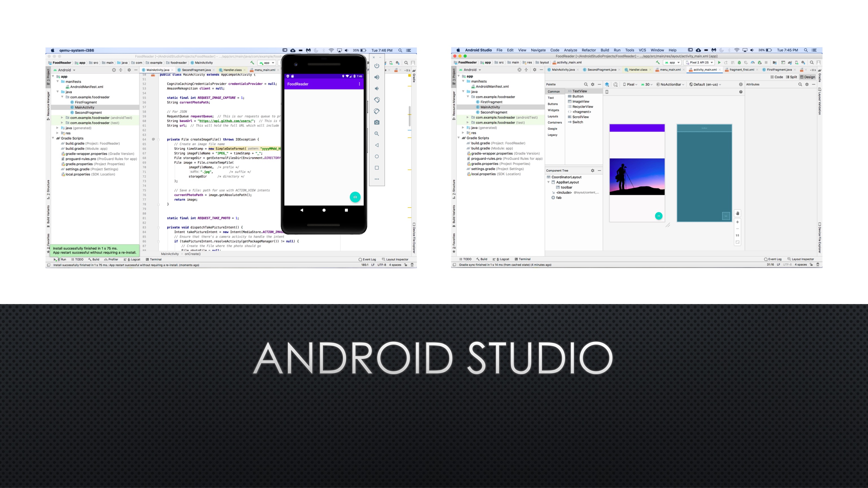868x488 pixels.
Task: Click the emulator power button
Action: pyautogui.click(x=377, y=66)
